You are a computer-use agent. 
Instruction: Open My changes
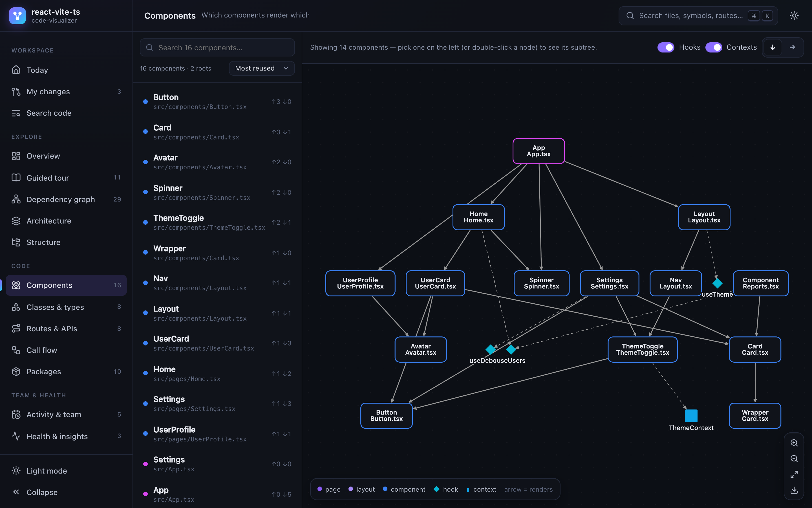(x=67, y=91)
